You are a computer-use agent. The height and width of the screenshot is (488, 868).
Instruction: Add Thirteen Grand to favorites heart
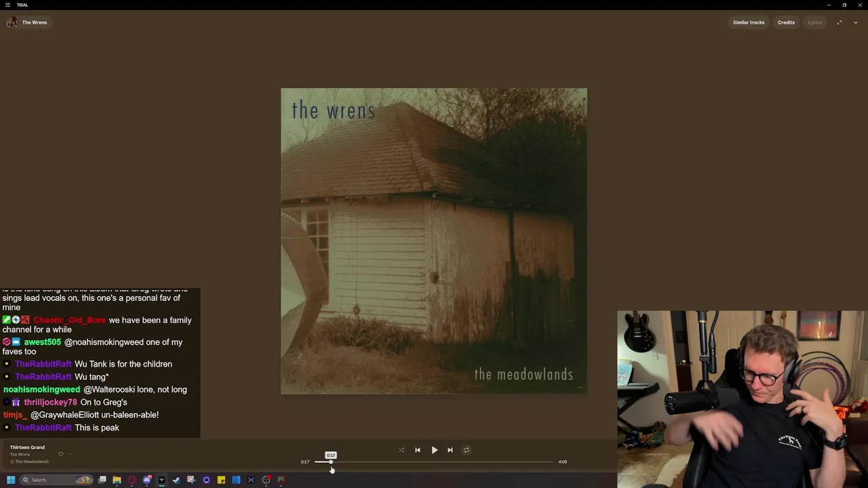tap(60, 454)
